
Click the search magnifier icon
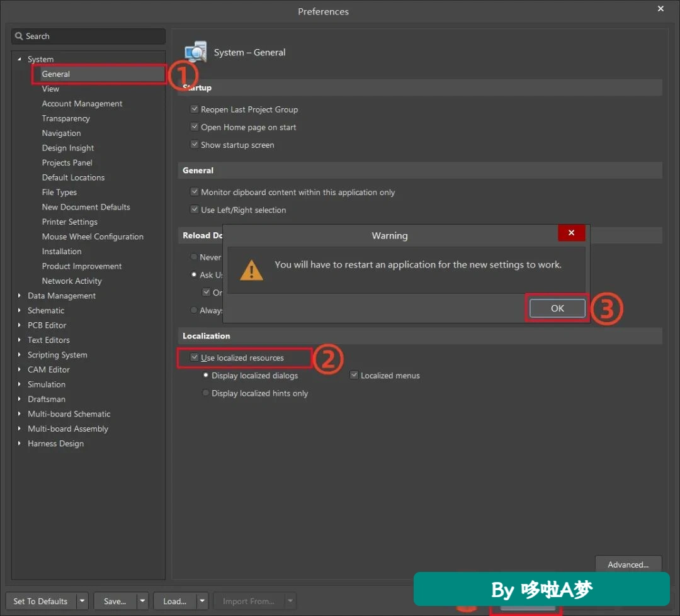coord(19,36)
